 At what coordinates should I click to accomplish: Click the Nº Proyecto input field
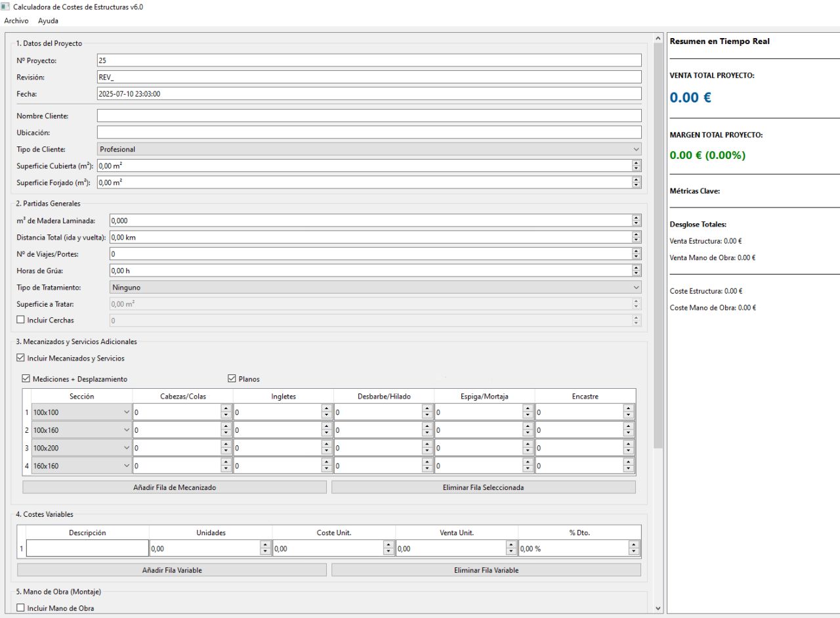(369, 60)
